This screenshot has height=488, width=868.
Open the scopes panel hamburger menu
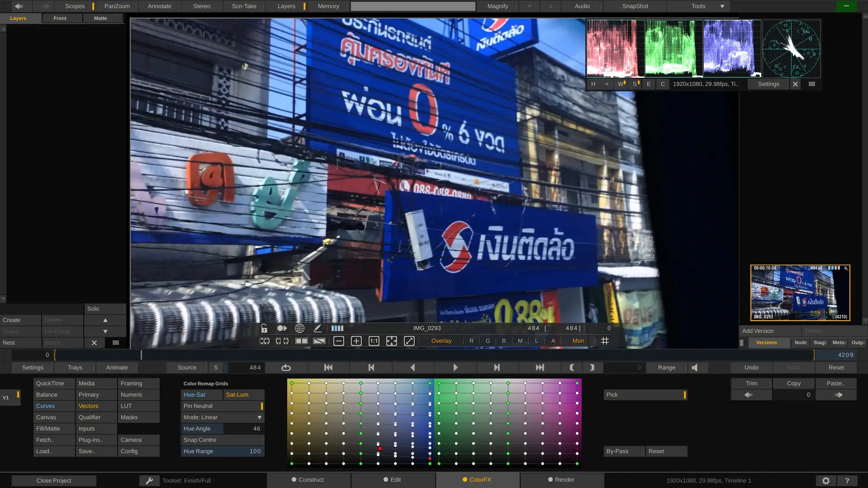(812, 84)
